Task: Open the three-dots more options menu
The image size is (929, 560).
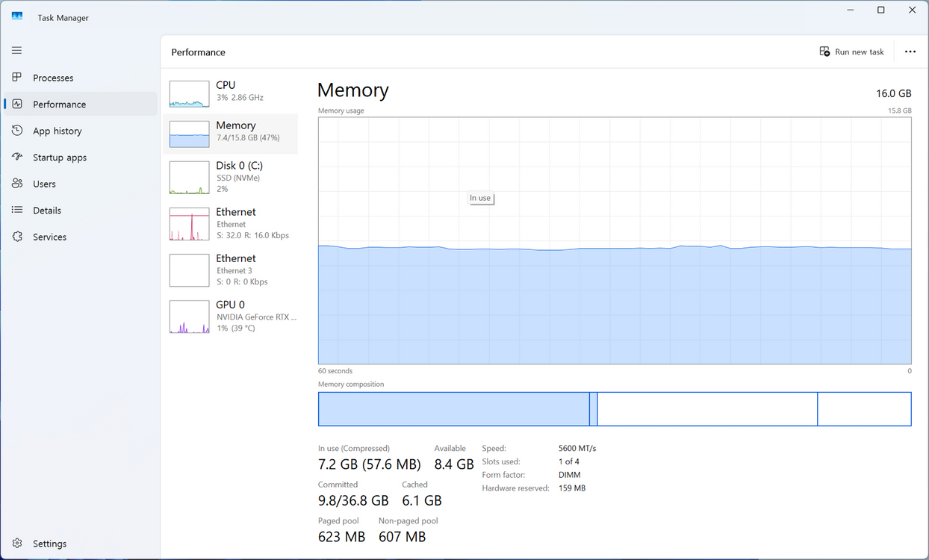Action: (x=910, y=52)
